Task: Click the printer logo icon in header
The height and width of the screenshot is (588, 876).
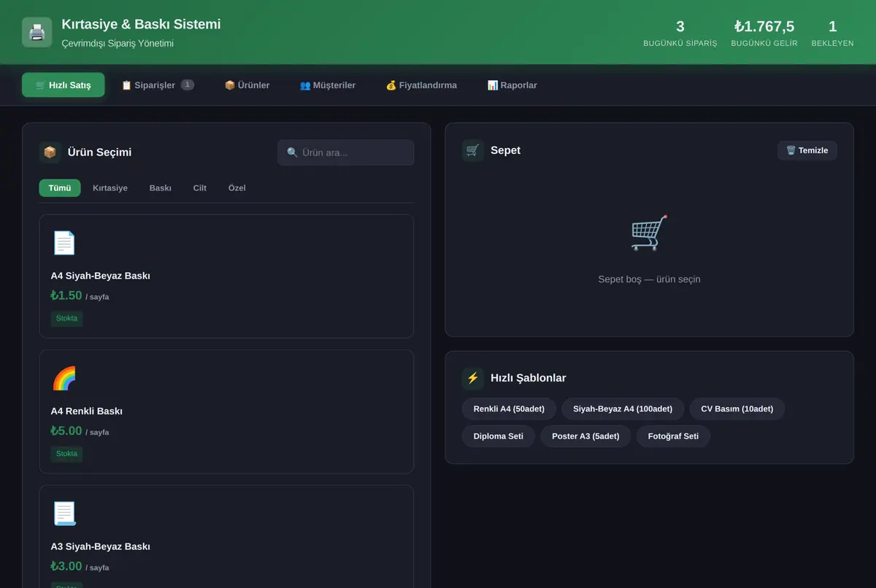Action: click(37, 32)
